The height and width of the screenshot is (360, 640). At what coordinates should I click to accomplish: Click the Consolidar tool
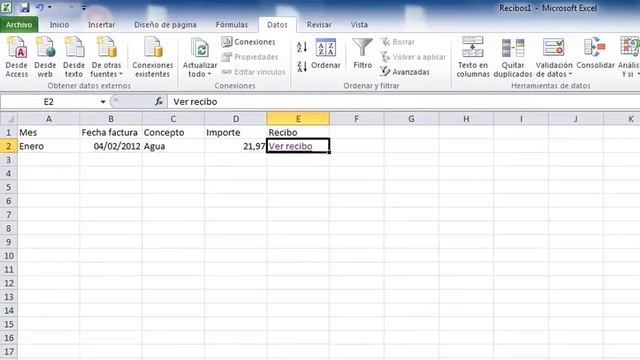coord(595,54)
